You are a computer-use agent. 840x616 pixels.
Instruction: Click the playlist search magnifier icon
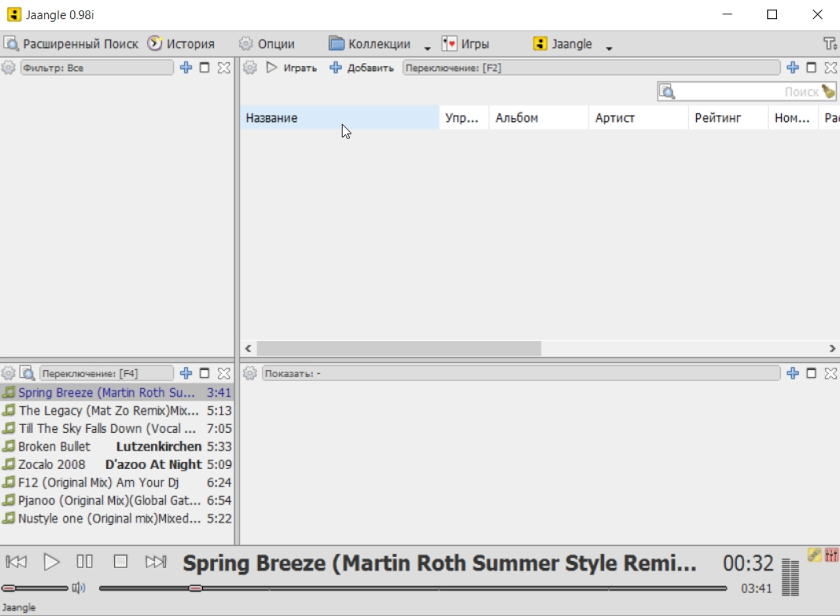27,373
